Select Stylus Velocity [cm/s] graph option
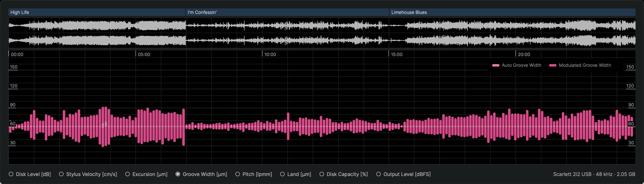Screen dimensions: 644x184 point(61,174)
